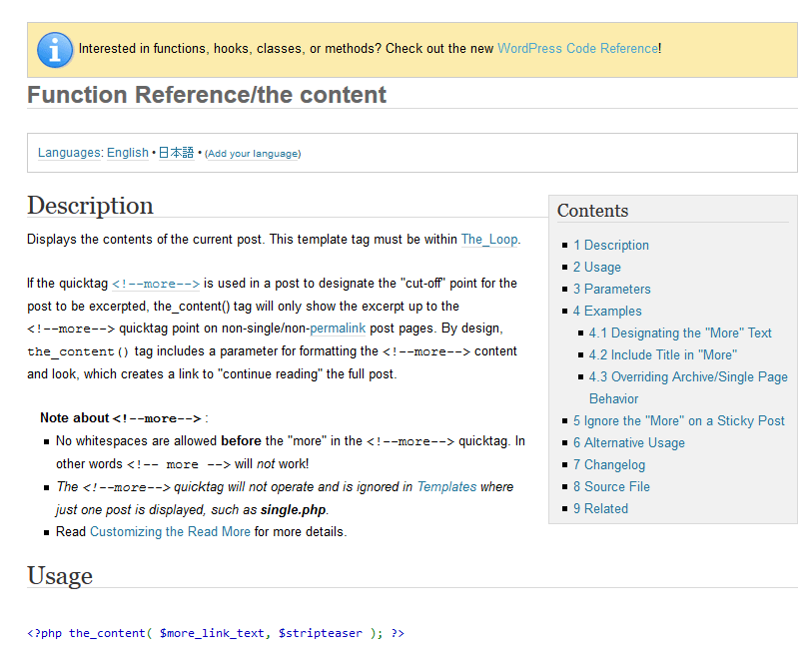Go to 4.2 Include Title in "More"
Image resolution: width=812 pixels, height=663 pixels.
point(663,355)
